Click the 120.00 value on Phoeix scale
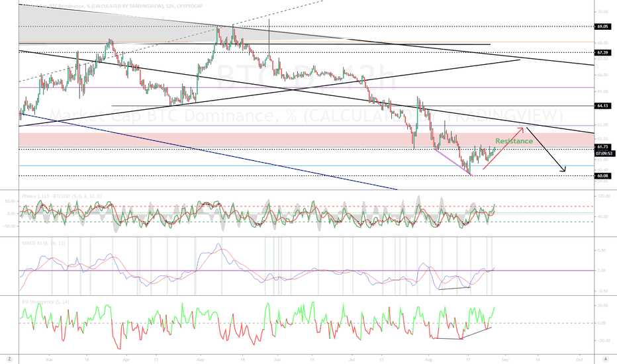 click(x=603, y=196)
